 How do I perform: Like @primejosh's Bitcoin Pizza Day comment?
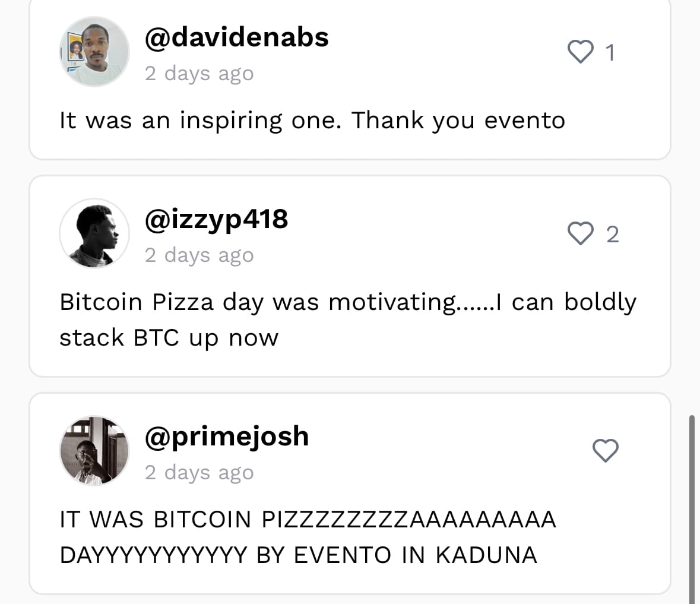click(606, 451)
